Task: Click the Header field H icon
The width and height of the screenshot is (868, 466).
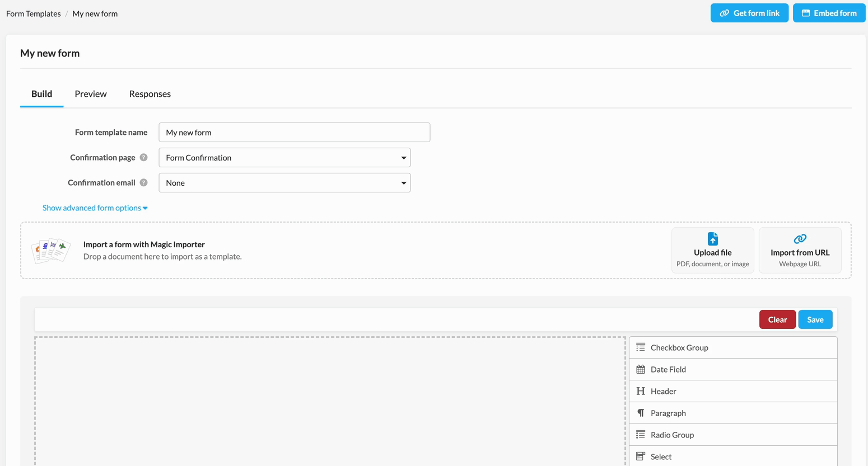Action: coord(641,391)
